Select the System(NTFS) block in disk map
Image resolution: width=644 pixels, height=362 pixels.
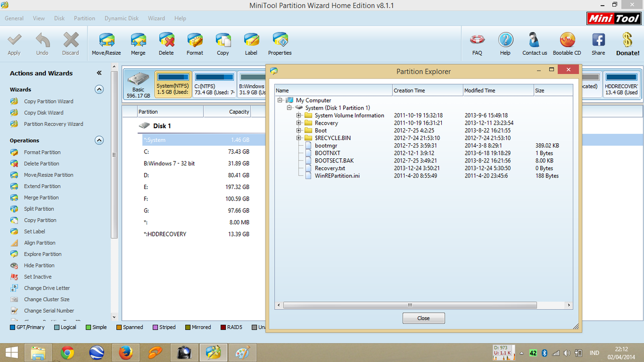173,84
